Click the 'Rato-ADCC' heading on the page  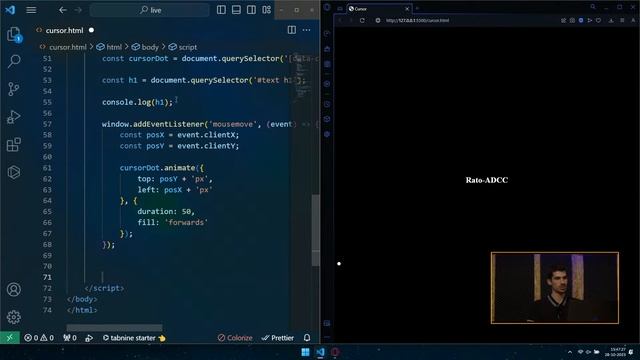click(487, 180)
